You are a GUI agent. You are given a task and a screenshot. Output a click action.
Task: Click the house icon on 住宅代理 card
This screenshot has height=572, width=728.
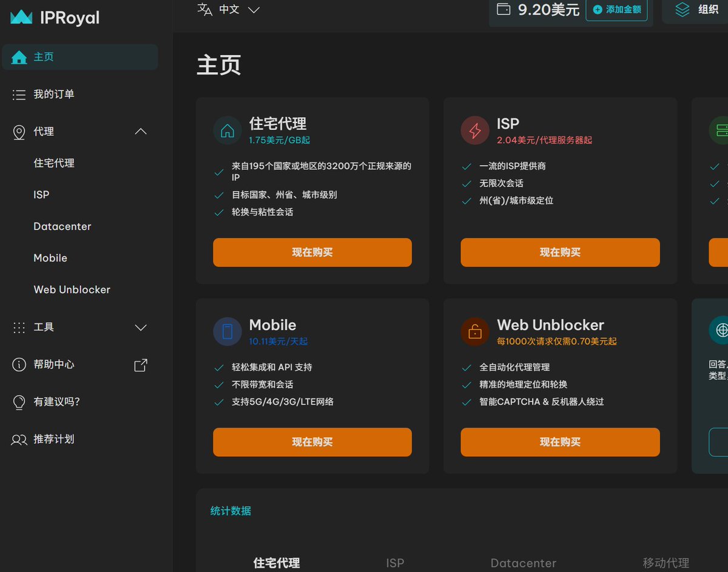click(227, 131)
